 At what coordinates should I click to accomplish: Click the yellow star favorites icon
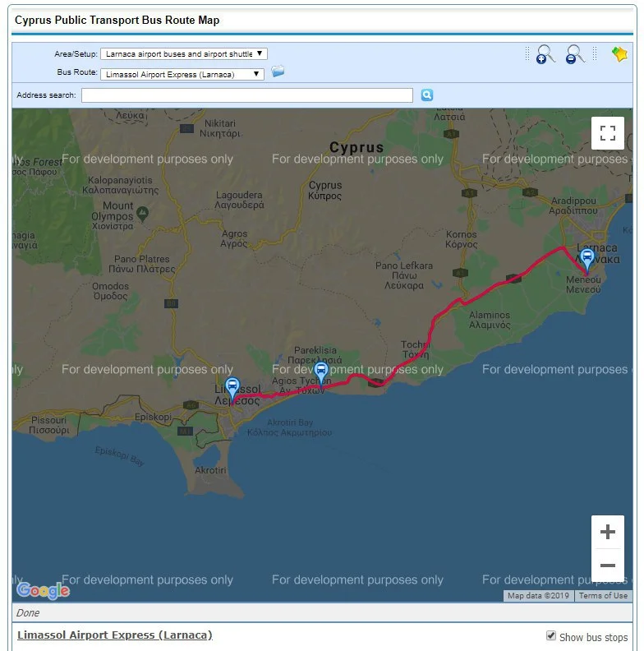click(619, 54)
